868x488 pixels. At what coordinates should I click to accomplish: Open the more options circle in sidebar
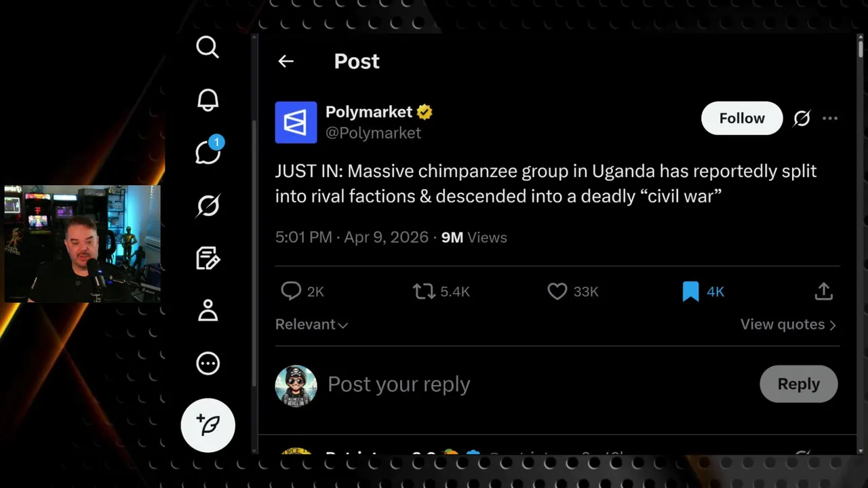pos(208,363)
